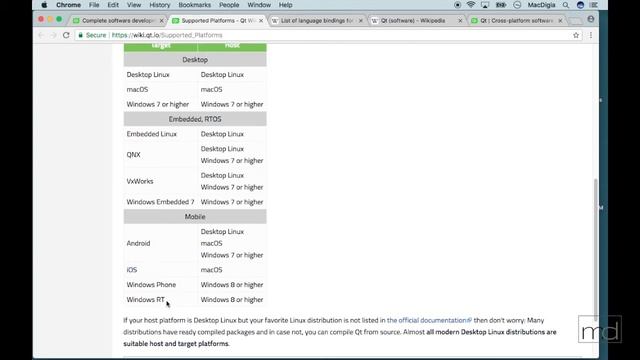
Task: Click the iOS target cell
Action: tap(161, 270)
